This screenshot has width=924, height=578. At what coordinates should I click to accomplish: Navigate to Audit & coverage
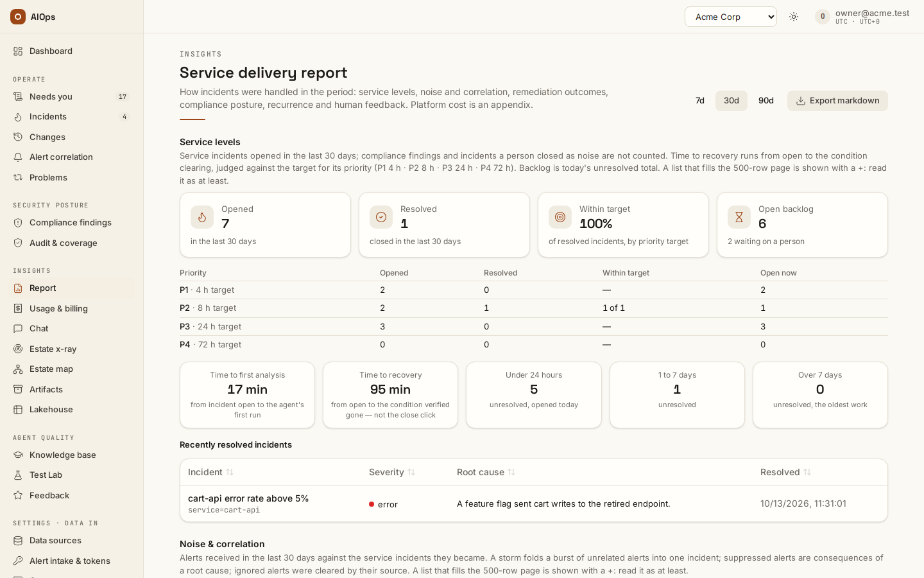[x=72, y=243]
